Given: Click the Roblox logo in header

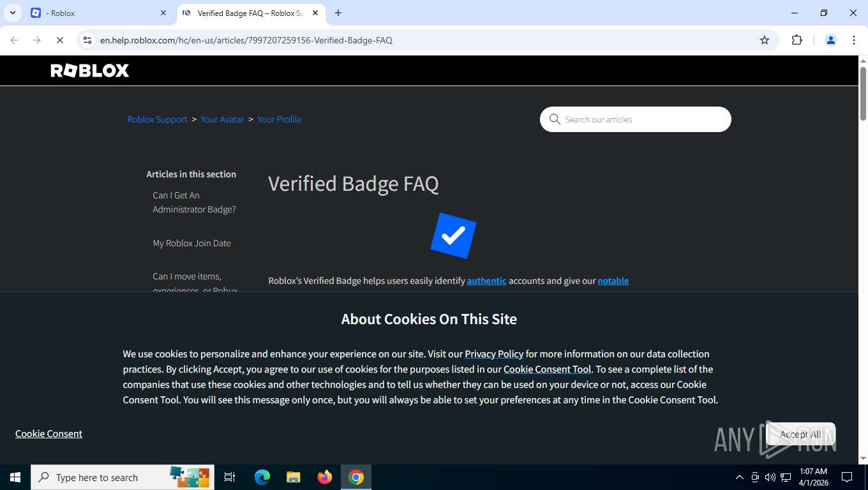Looking at the screenshot, I should 90,71.
